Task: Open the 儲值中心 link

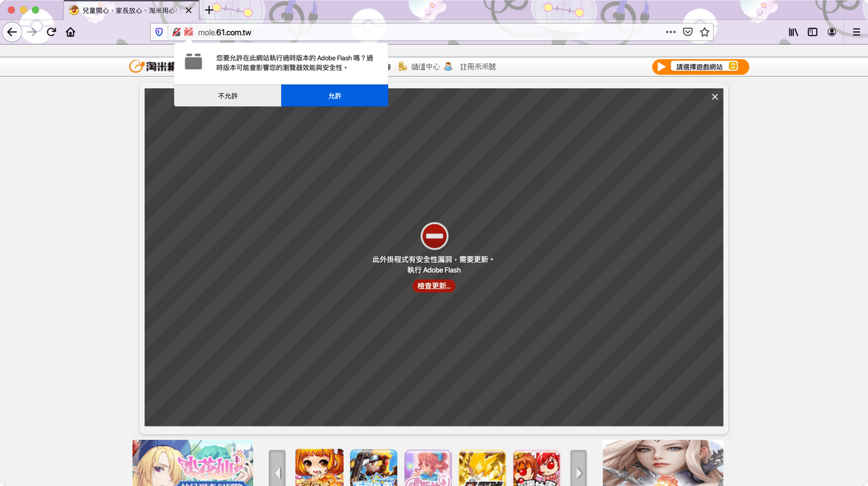Action: [x=425, y=67]
